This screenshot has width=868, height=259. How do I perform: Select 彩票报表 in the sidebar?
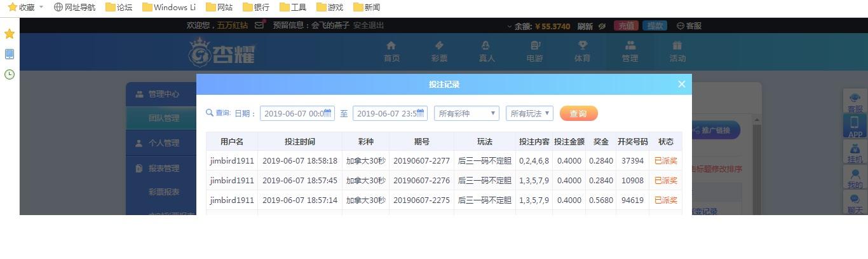pos(164,192)
